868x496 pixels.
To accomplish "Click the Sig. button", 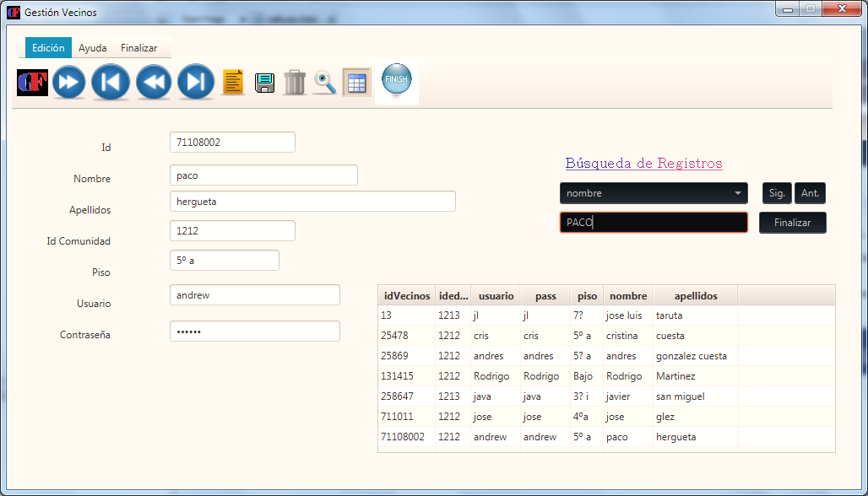I will [777, 193].
